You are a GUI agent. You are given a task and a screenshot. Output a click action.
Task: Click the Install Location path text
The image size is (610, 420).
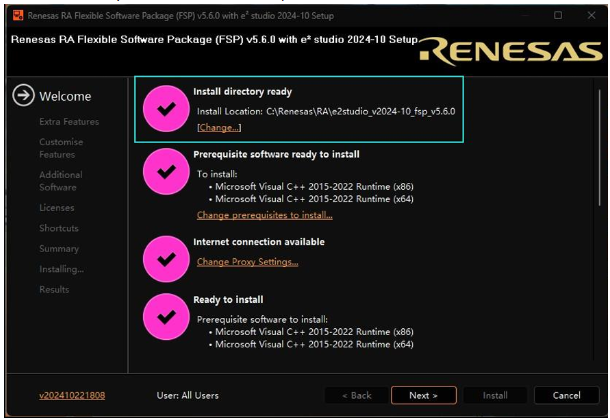[x=361, y=112]
